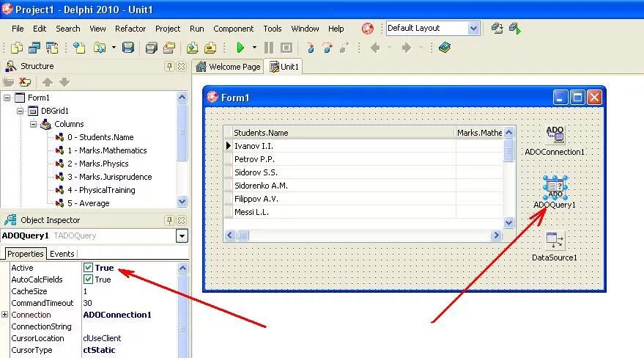
Task: Switch to the Events tab
Action: [62, 254]
